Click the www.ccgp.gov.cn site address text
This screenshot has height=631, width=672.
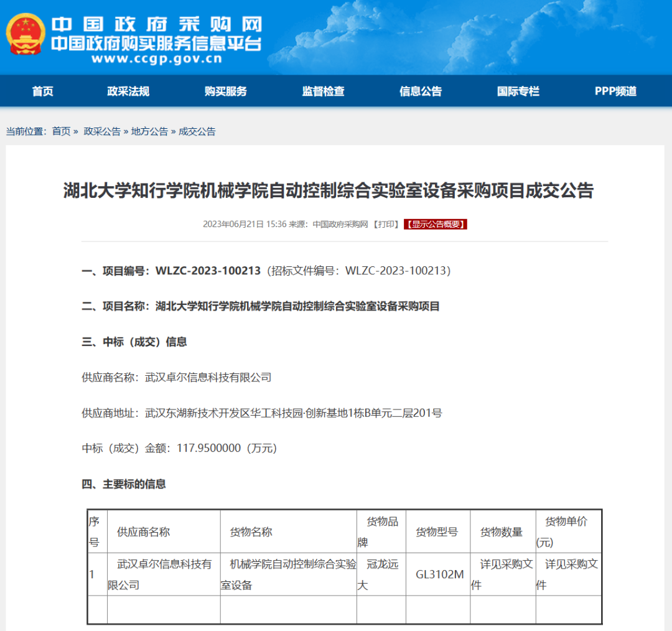157,58
